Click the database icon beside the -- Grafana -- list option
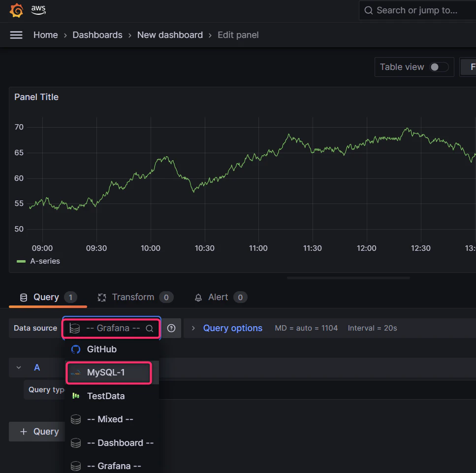Image resolution: width=476 pixels, height=473 pixels. pyautogui.click(x=76, y=466)
